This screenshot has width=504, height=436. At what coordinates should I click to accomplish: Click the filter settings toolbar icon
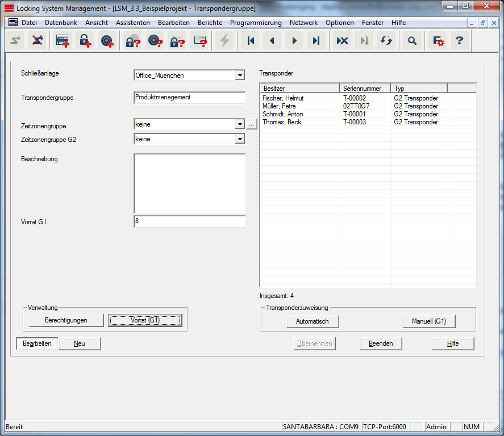point(438,40)
